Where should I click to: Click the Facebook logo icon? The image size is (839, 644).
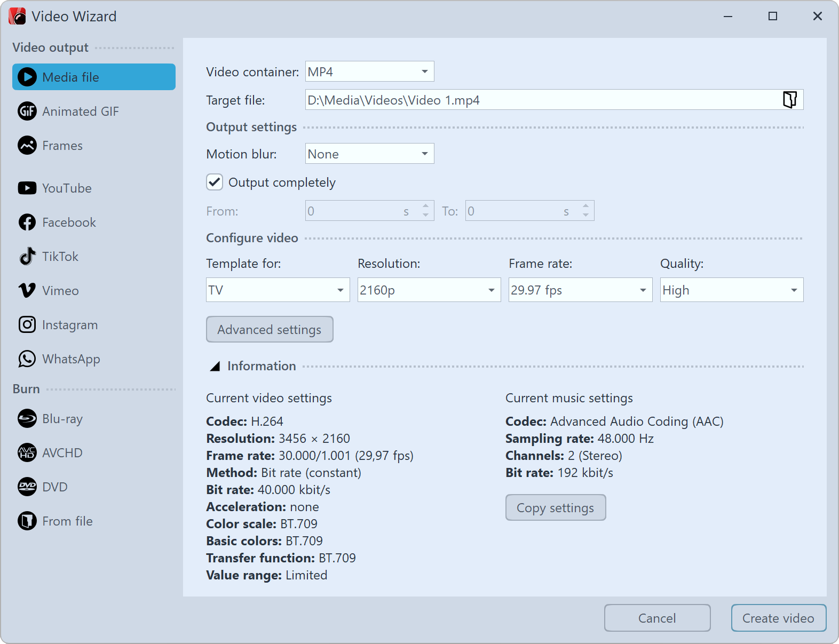point(27,222)
